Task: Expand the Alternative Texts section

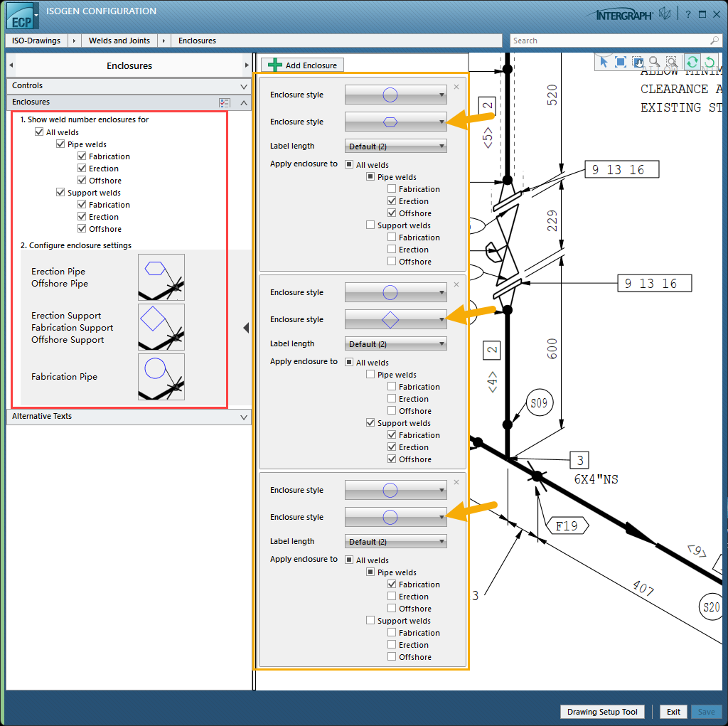Action: click(x=128, y=417)
